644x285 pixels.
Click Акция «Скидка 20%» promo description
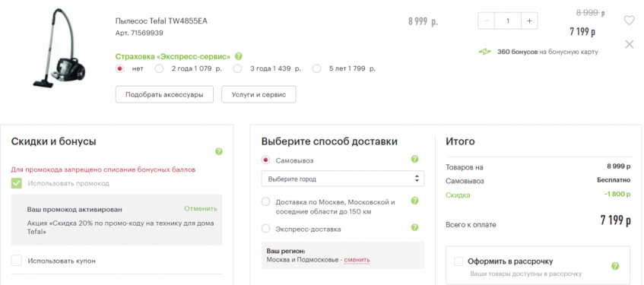click(120, 227)
